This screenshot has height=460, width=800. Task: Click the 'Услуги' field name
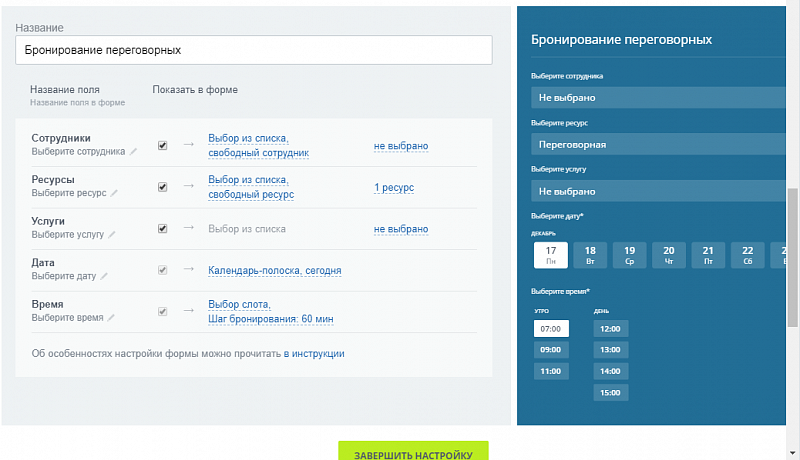[x=48, y=221]
